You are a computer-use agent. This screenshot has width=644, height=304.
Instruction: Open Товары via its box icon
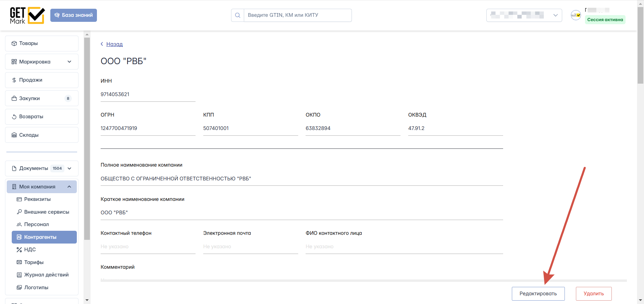pyautogui.click(x=14, y=43)
